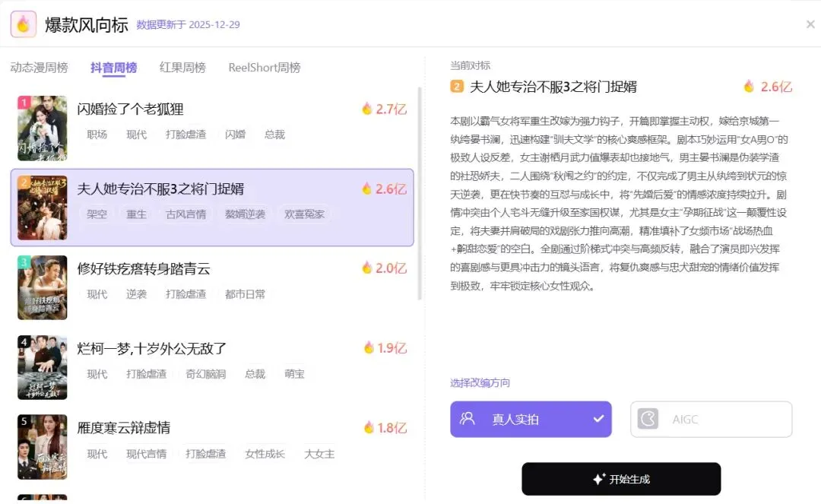Select the 抖音周榜 tab

point(113,68)
